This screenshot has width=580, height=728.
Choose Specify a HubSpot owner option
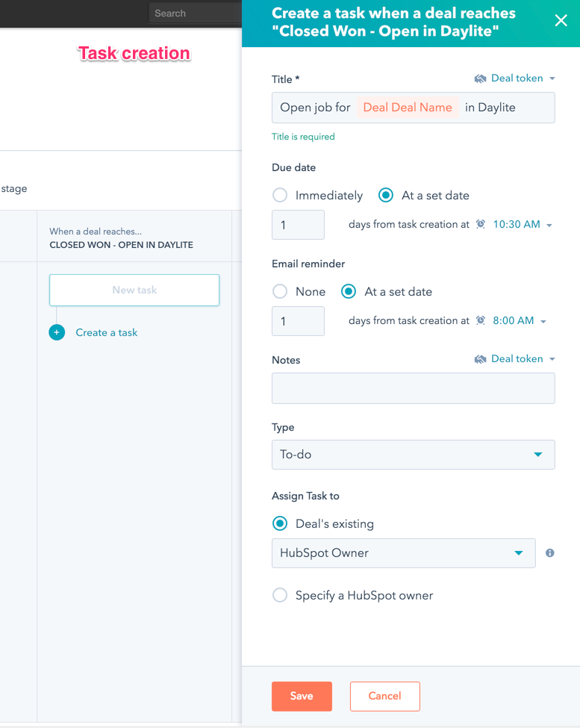280,596
